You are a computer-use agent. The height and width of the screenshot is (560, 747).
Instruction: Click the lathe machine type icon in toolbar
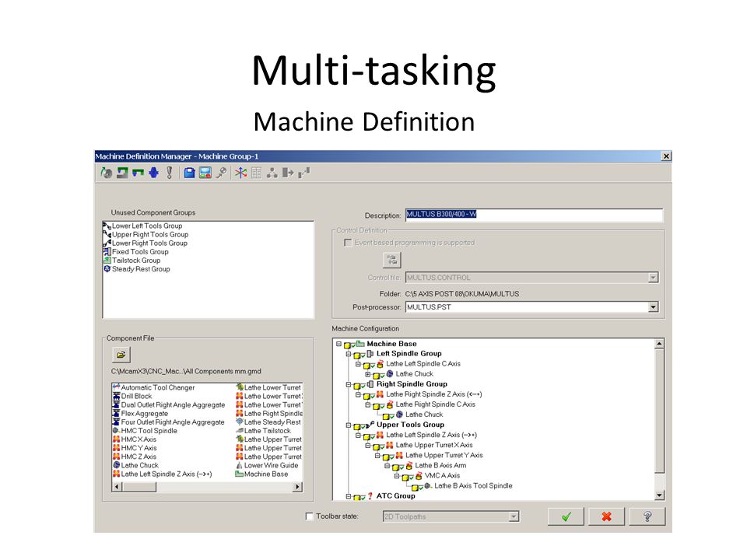tap(107, 173)
